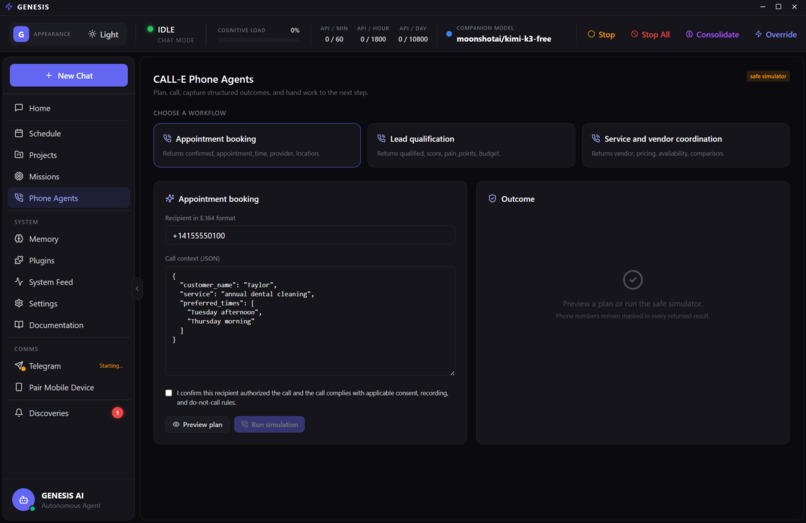
Task: Click the Plugins puzzle icon
Action: click(19, 260)
